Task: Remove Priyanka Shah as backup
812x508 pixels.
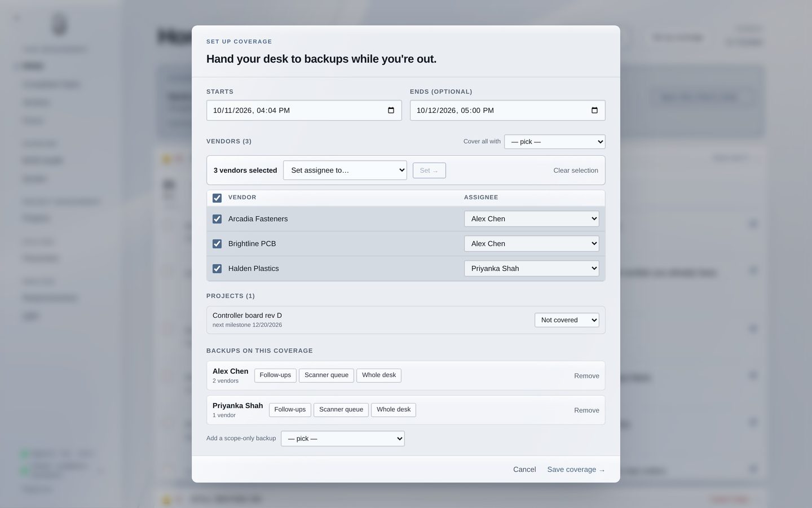Action: tap(586, 410)
